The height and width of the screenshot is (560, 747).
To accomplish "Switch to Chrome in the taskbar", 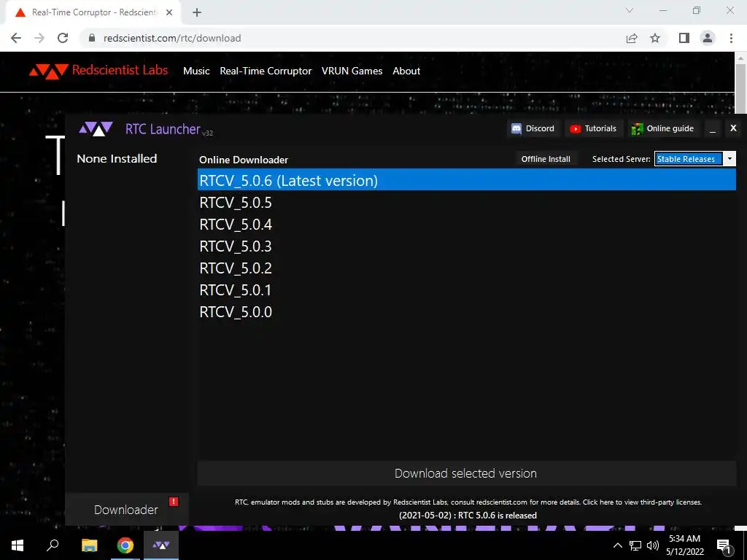I will [125, 545].
